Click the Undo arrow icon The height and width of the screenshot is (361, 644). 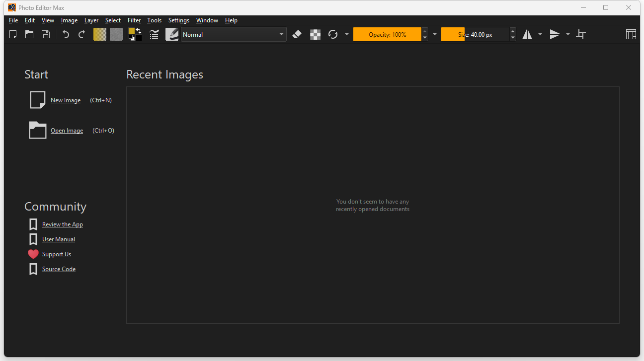66,34
